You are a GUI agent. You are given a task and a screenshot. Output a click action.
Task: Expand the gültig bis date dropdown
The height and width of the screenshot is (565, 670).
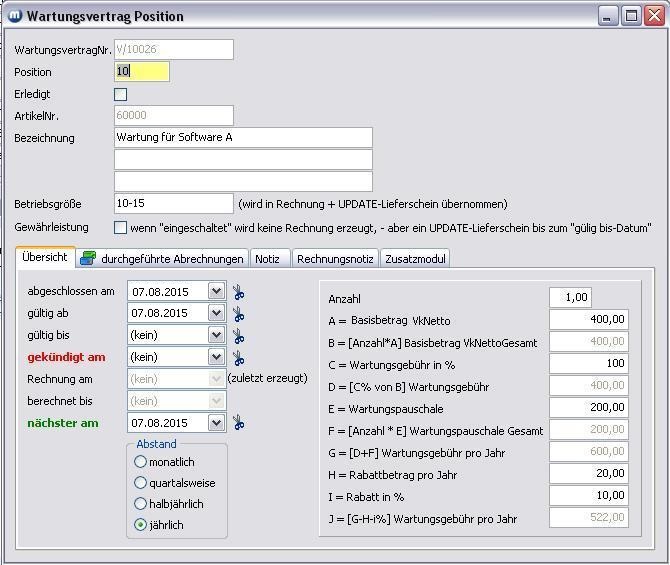216,335
